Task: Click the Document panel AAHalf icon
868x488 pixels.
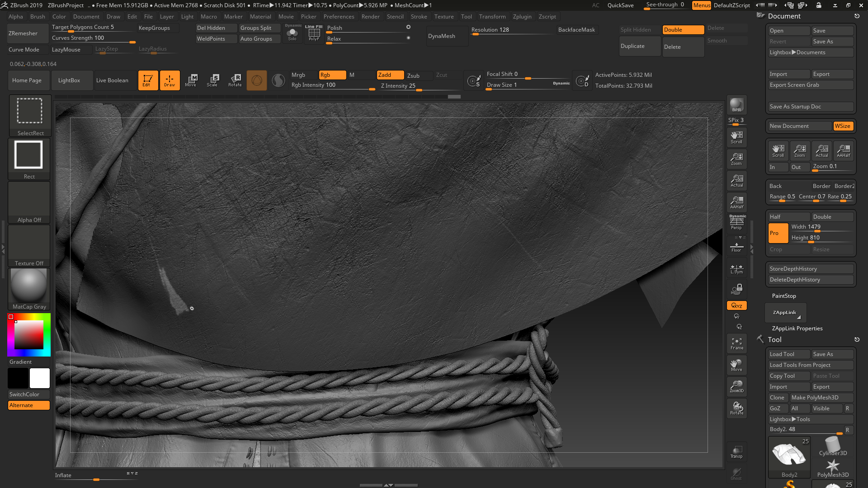Action: click(843, 151)
